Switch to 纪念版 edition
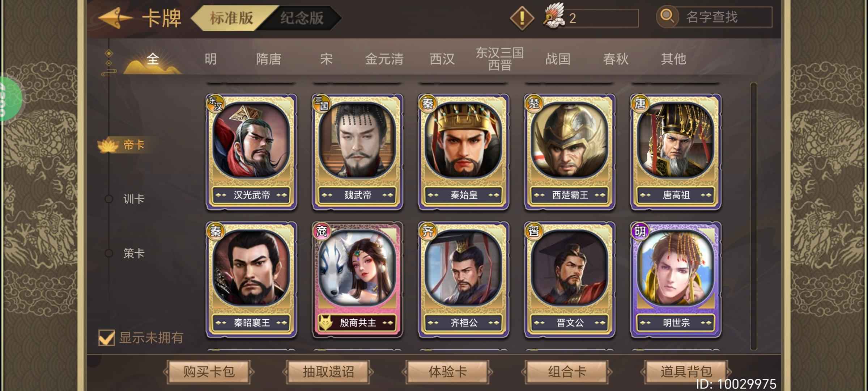The width and height of the screenshot is (868, 391). click(302, 18)
